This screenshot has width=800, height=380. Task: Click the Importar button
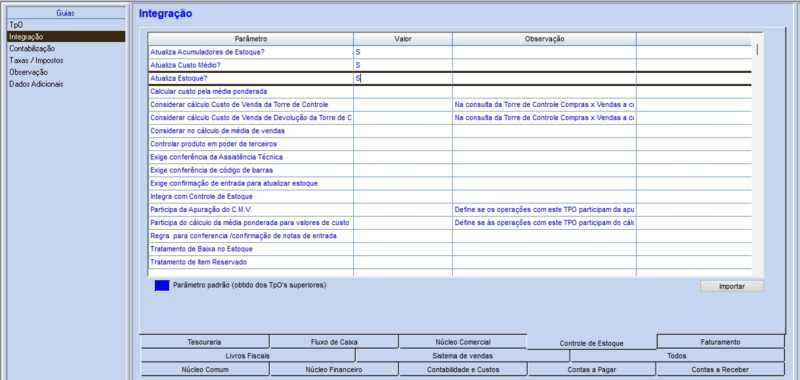(x=732, y=286)
